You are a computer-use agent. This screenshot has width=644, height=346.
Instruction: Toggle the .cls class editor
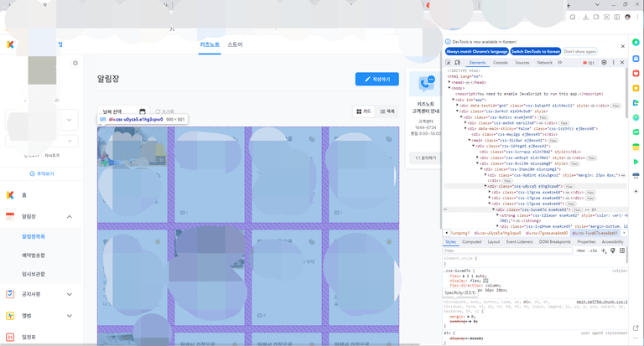592,250
